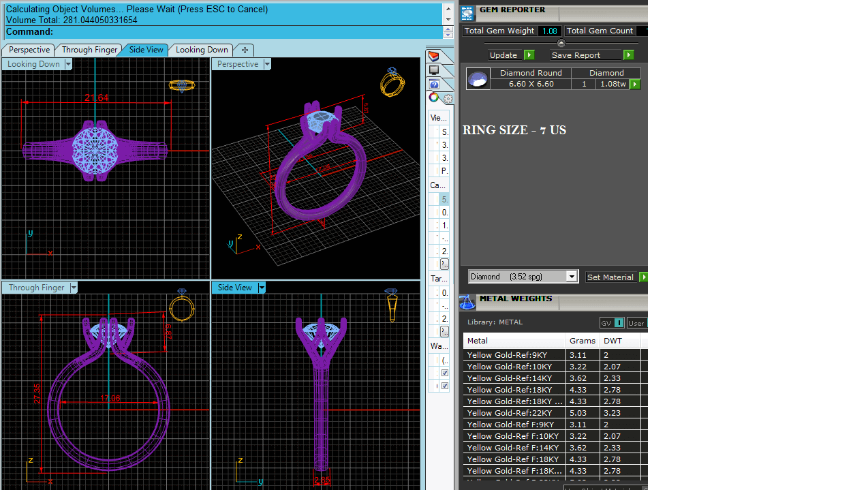868x490 pixels.
Task: Click the Gem Reporter panel icon
Action: (x=467, y=13)
